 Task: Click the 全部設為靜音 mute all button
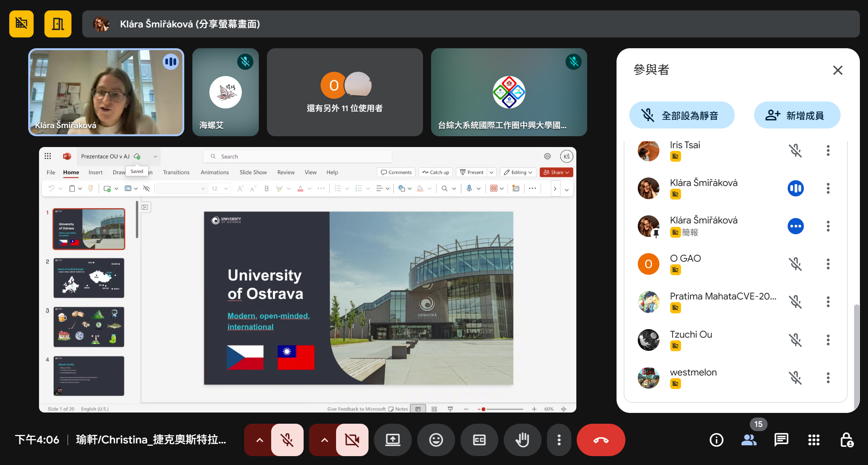point(682,115)
